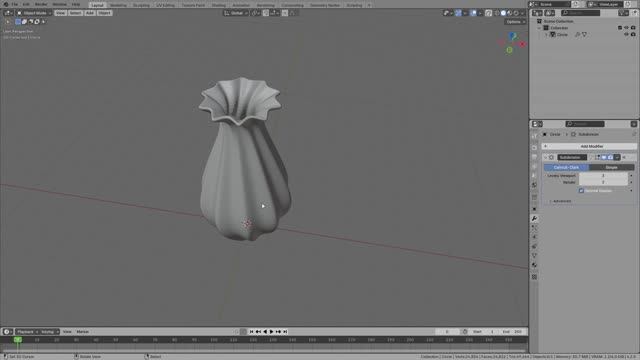Switch to the Sculpting workspace tab
Screen dimensions: 640x360
[x=141, y=5]
